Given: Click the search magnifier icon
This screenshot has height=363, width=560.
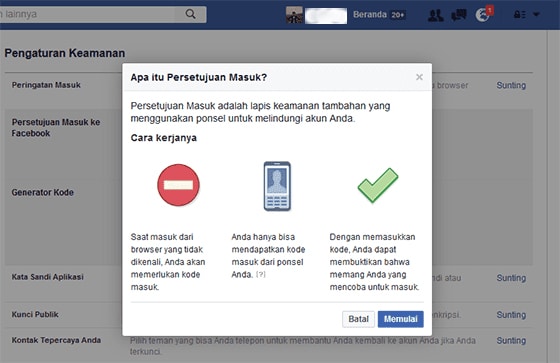Looking at the screenshot, I should (x=190, y=14).
